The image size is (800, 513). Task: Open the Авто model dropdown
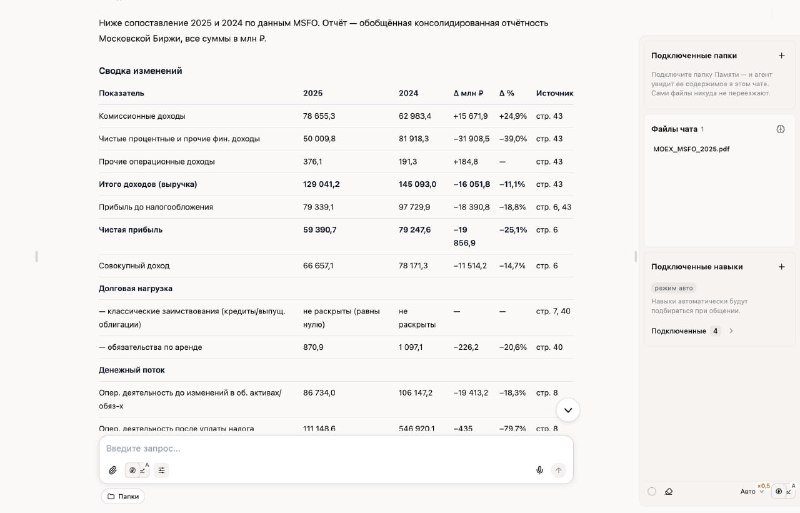[752, 491]
